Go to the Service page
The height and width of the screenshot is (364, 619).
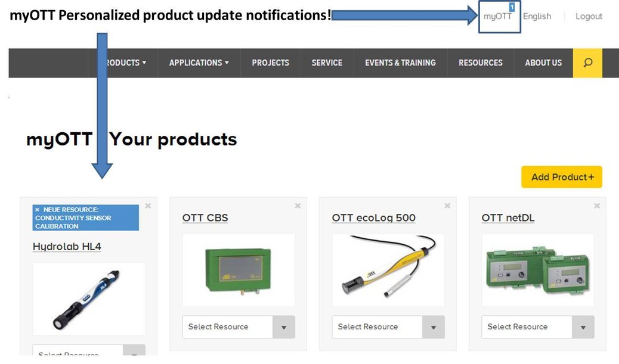pos(327,63)
